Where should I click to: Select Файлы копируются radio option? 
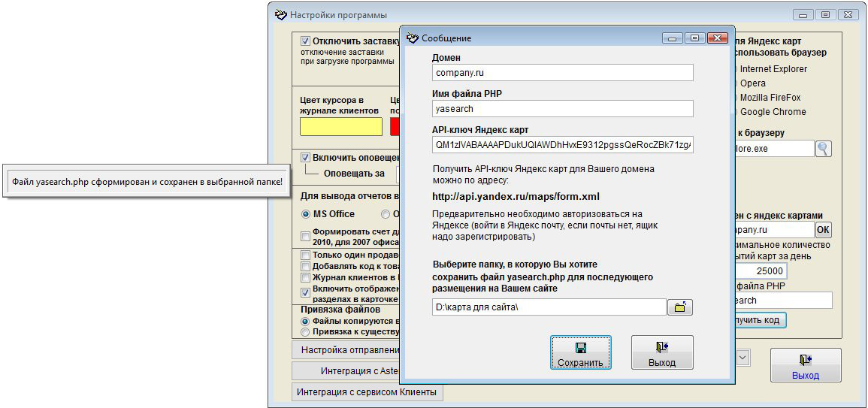304,321
